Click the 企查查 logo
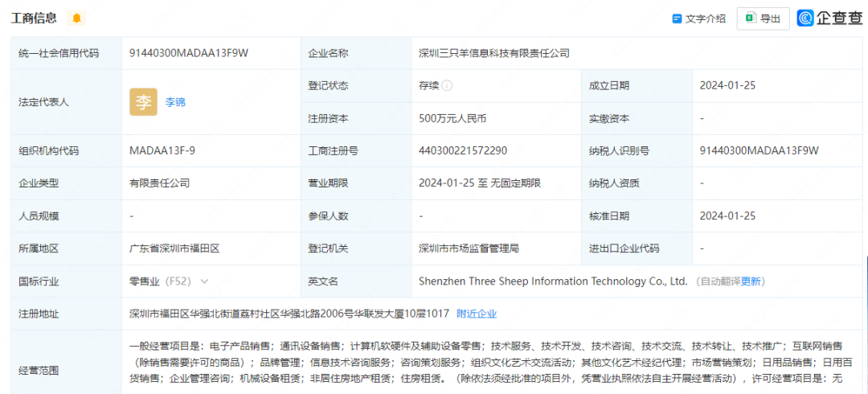The image size is (868, 394). 829,18
